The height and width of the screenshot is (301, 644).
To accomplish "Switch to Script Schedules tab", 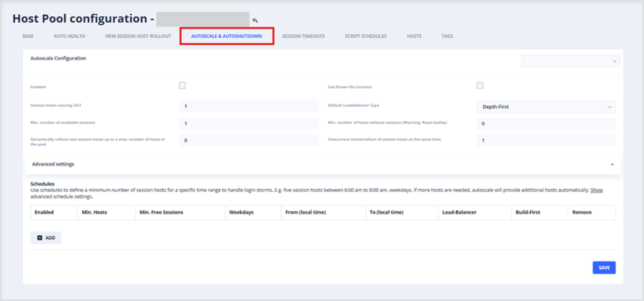I will [x=366, y=36].
